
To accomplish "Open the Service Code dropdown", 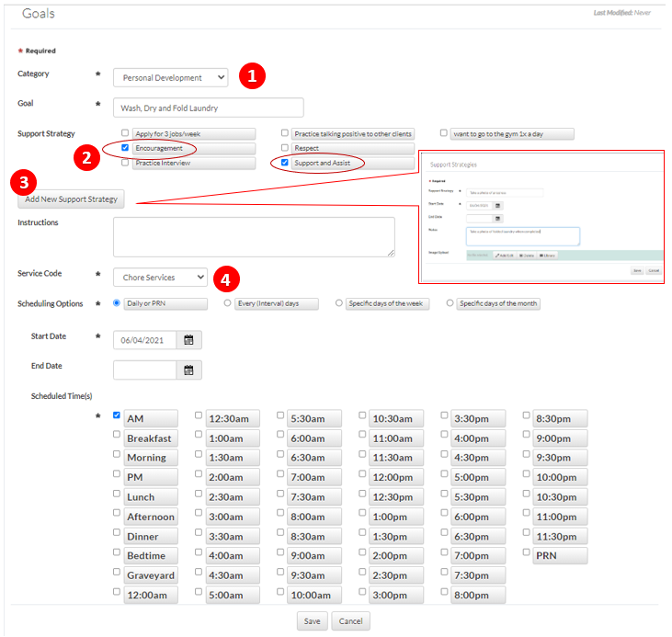I will click(x=160, y=277).
